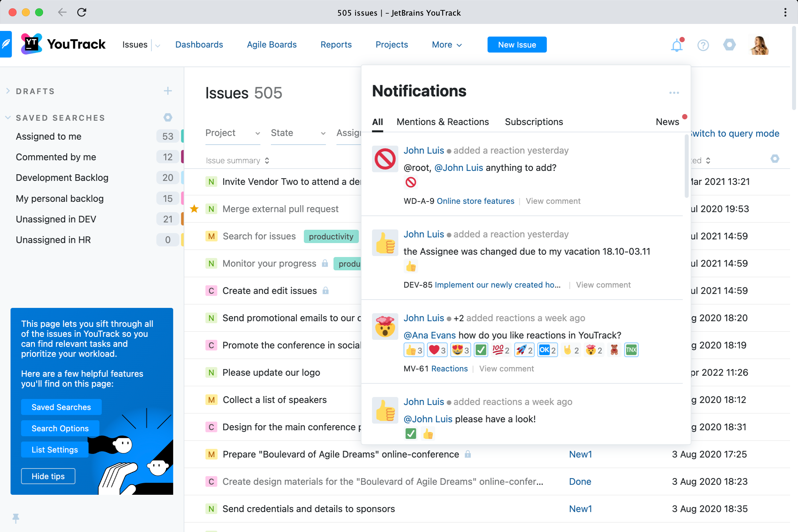Click the notifications panel scrollbar
The width and height of the screenshot is (798, 532).
(686, 166)
